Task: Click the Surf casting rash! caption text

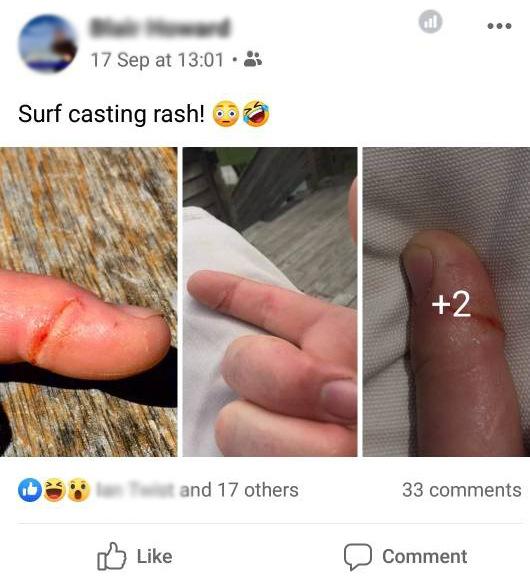Action: pos(111,114)
